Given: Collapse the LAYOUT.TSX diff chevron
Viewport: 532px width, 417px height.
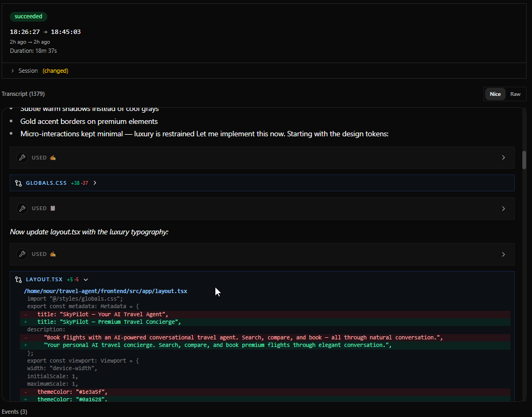Looking at the screenshot, I should click(x=86, y=280).
